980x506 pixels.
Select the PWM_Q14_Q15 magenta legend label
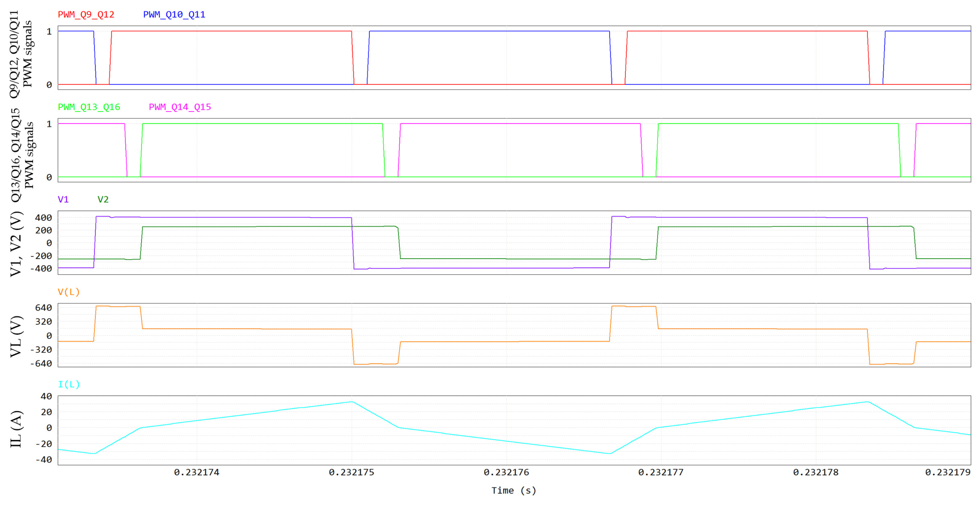pos(179,107)
